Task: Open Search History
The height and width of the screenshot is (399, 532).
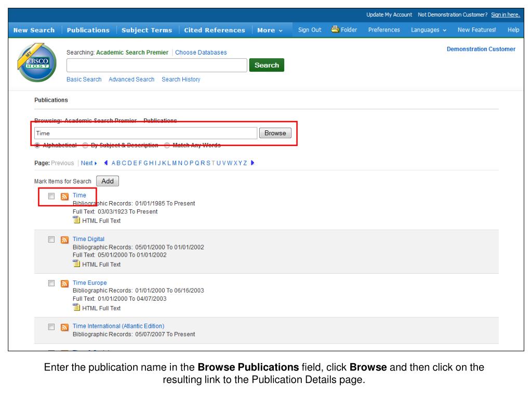Action: click(181, 79)
